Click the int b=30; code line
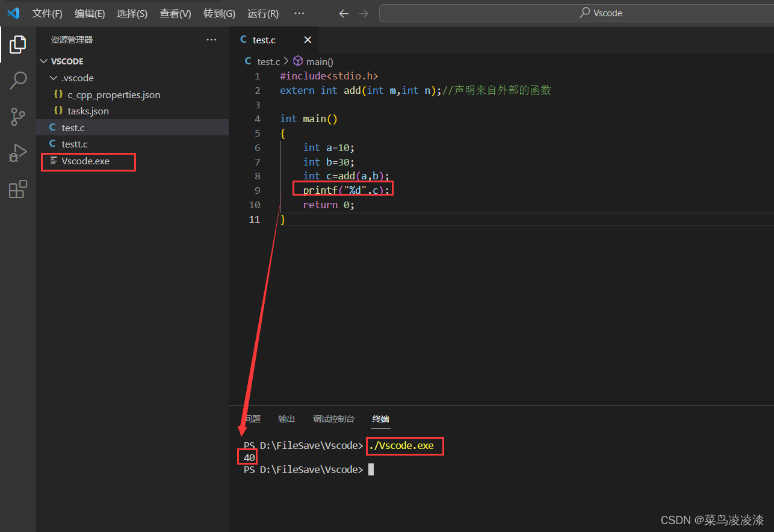The width and height of the screenshot is (774, 532). 329,162
